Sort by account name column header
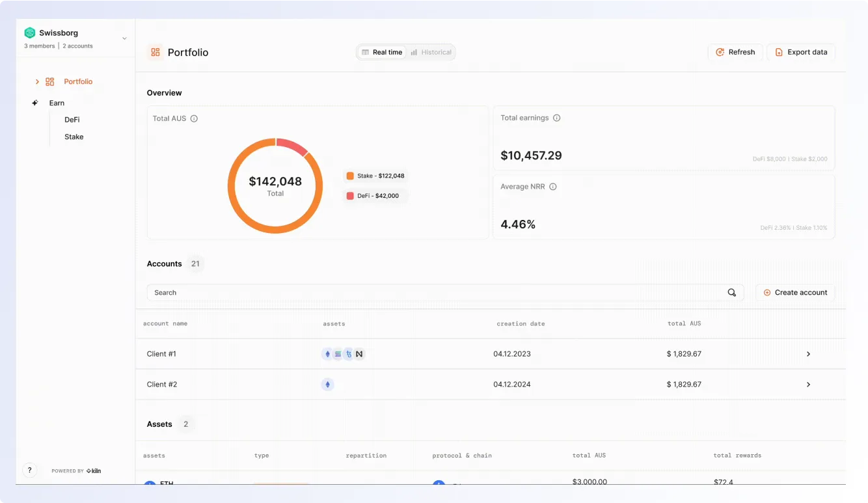Viewport: 868px width, 503px height. 165,323
